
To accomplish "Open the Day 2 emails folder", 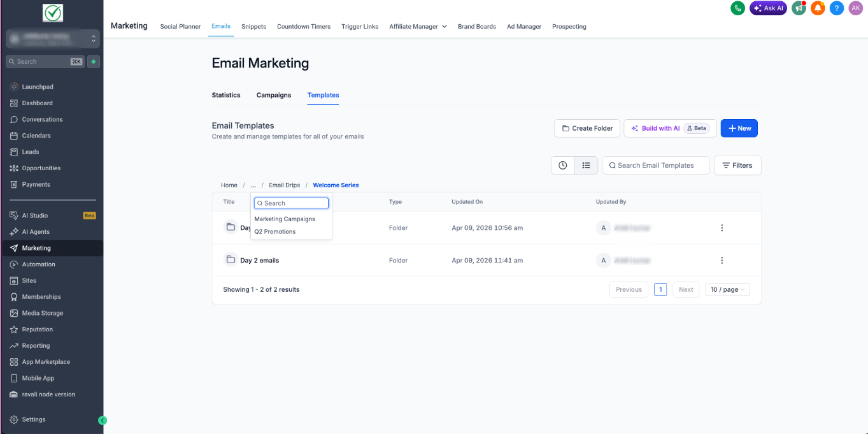I will click(x=259, y=260).
